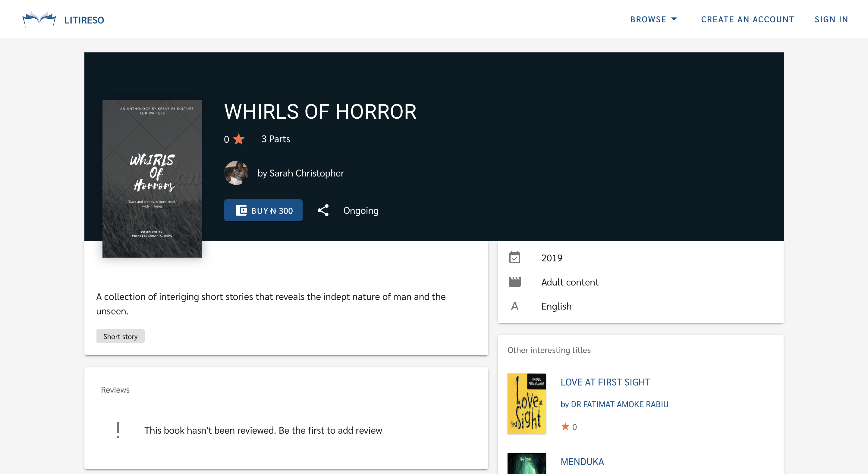
Task: Click the share icon beside Buy button
Action: pyautogui.click(x=323, y=210)
